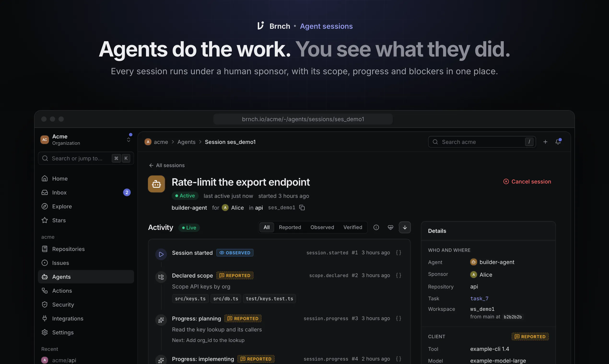
Task: Toggle the heartbeat events icon
Action: pos(390,227)
